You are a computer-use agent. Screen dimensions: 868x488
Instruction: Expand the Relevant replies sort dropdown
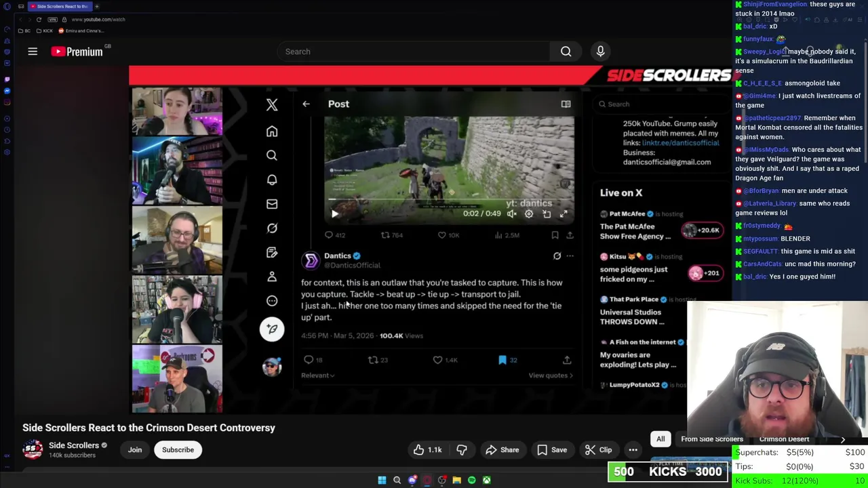pyautogui.click(x=318, y=375)
